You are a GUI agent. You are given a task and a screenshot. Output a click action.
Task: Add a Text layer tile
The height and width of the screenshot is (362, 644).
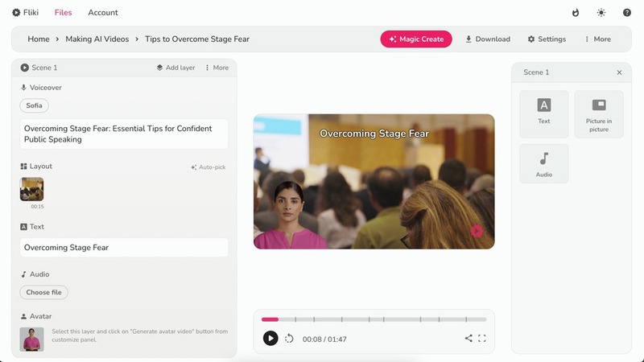coord(544,114)
